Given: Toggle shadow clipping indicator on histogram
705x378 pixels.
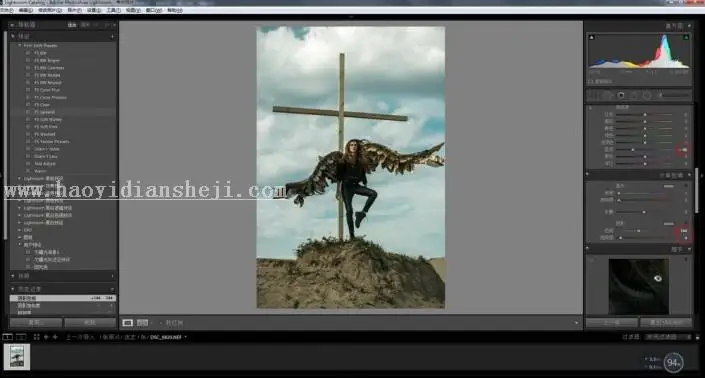Looking at the screenshot, I should [x=592, y=38].
